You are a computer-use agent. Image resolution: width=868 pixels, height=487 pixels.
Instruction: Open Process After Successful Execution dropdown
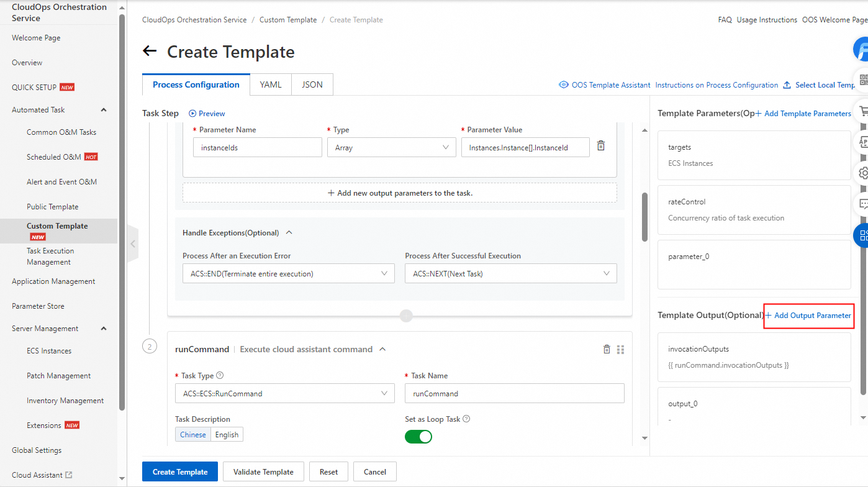click(511, 274)
